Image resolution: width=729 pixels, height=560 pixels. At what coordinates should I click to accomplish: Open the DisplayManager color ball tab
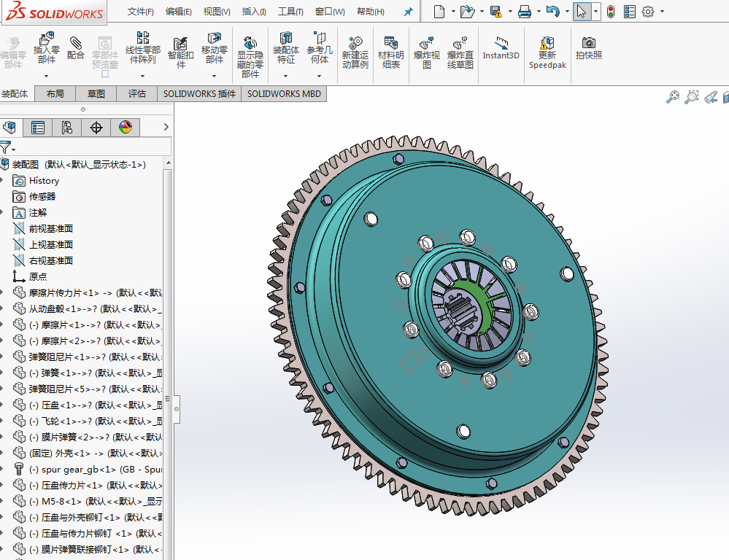(126, 128)
